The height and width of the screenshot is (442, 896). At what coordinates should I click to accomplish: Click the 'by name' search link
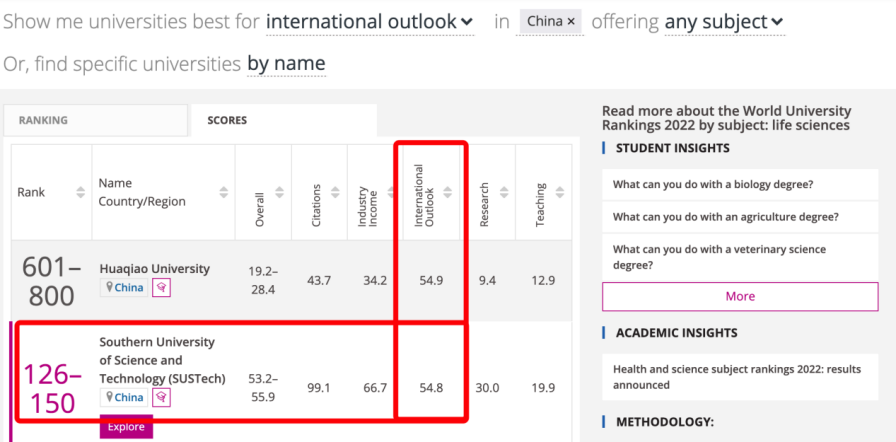pyautogui.click(x=286, y=63)
